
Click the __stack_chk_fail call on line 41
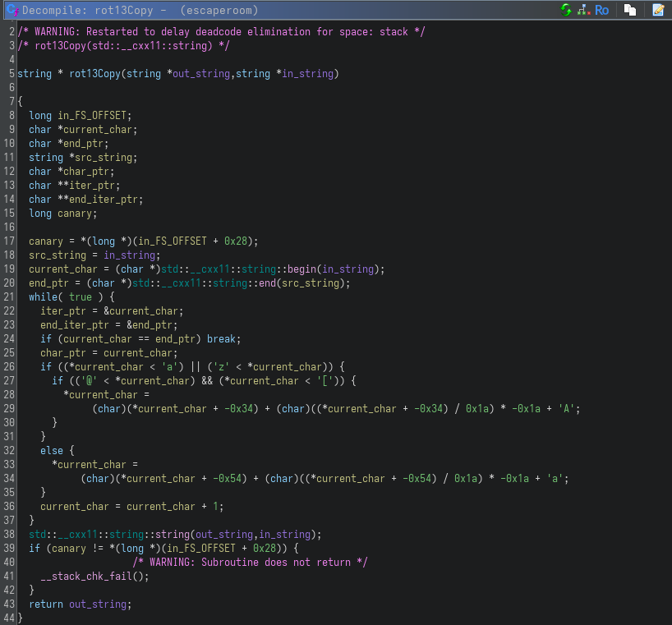tap(86, 577)
